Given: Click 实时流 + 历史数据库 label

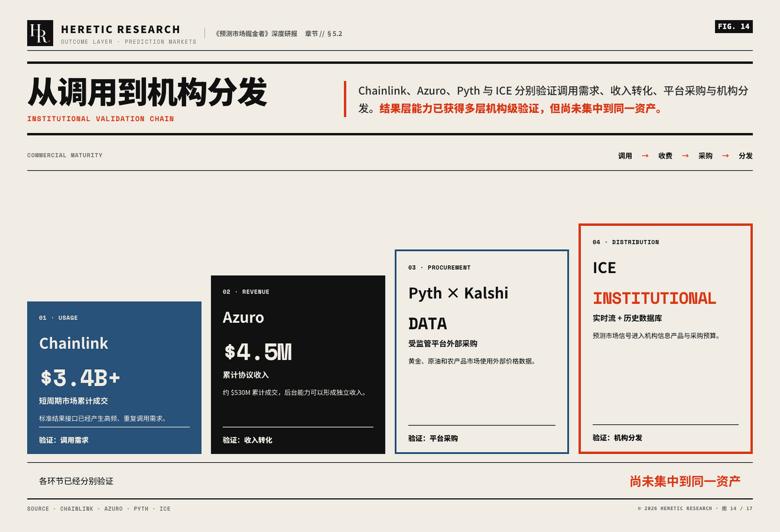Looking at the screenshot, I should coord(627,318).
